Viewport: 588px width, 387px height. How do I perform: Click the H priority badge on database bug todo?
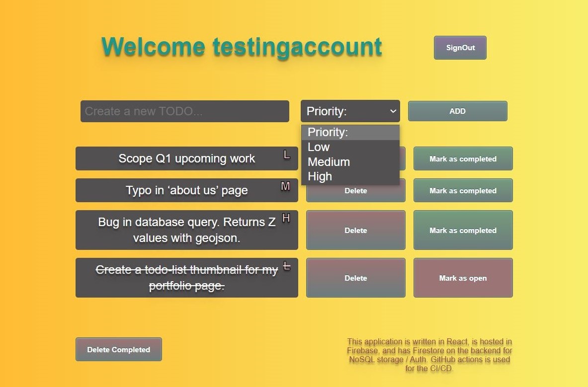coord(286,218)
